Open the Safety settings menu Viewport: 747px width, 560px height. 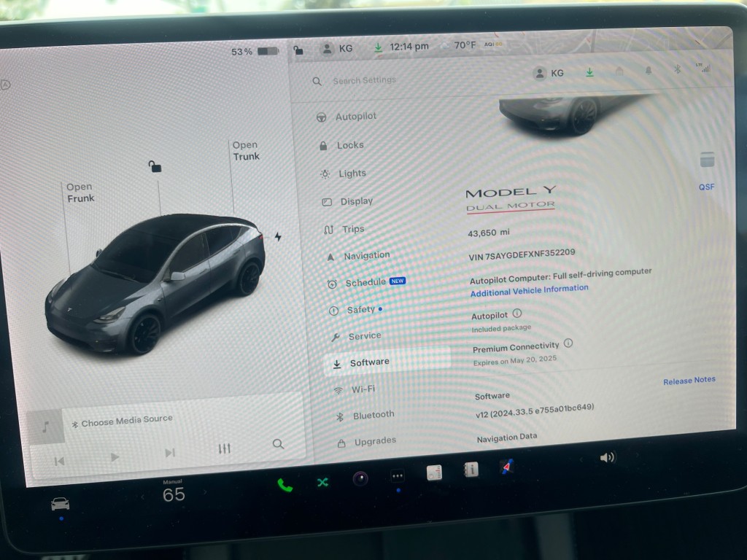[x=355, y=310]
